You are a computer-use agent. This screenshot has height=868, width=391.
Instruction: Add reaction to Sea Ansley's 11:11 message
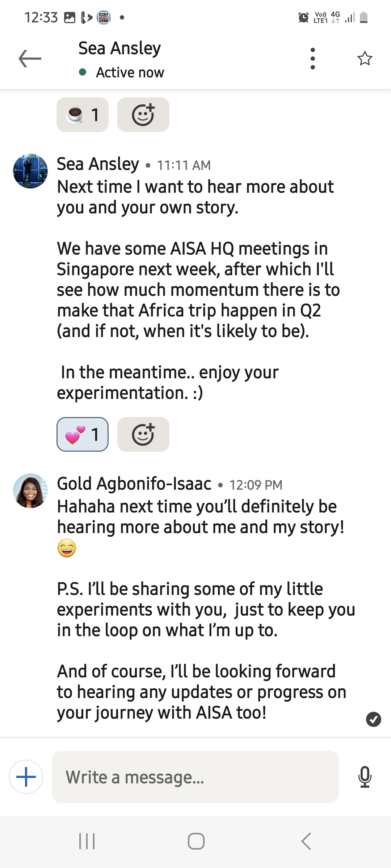[x=143, y=434]
